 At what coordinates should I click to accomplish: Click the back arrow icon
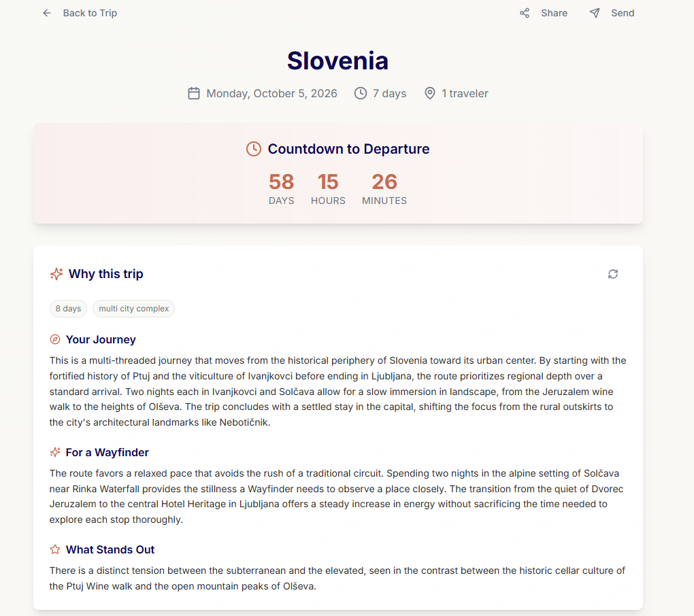pyautogui.click(x=46, y=14)
